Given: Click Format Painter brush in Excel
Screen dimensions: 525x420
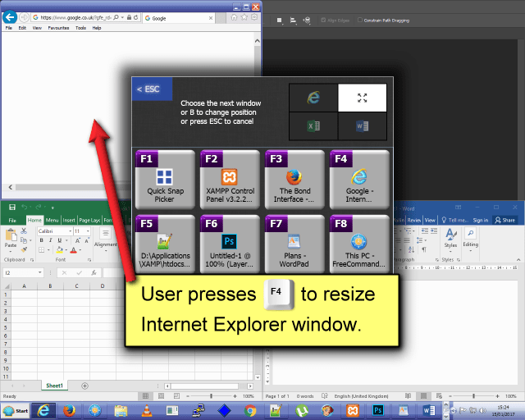Looking at the screenshot, I should click(24, 249).
